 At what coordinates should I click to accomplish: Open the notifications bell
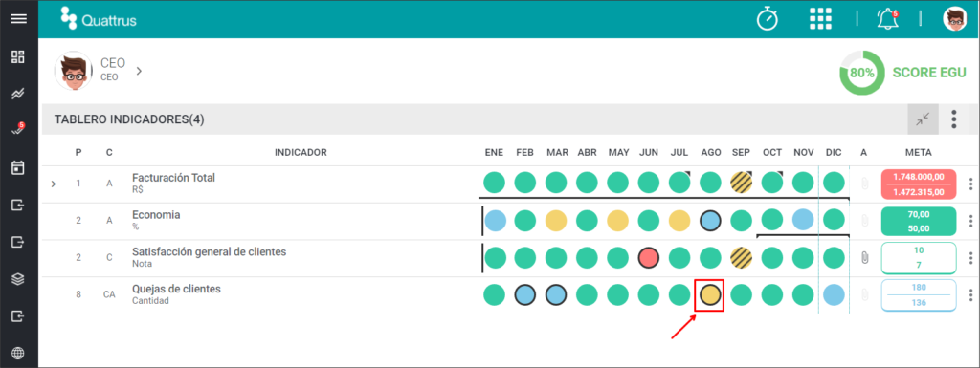click(887, 19)
